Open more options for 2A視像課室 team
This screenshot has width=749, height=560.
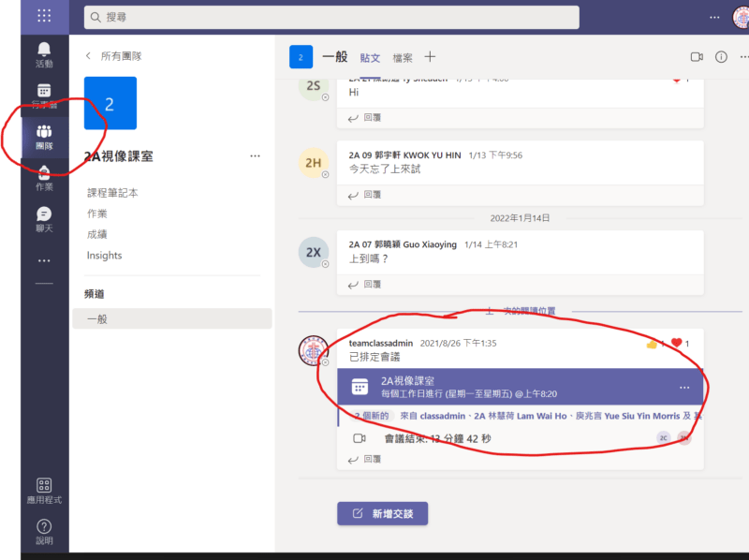255,156
